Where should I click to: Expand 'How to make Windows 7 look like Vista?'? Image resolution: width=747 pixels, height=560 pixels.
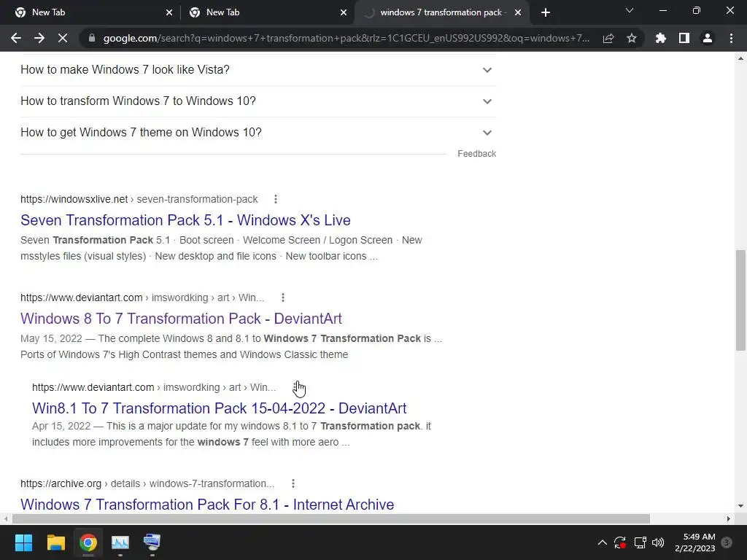258,69
